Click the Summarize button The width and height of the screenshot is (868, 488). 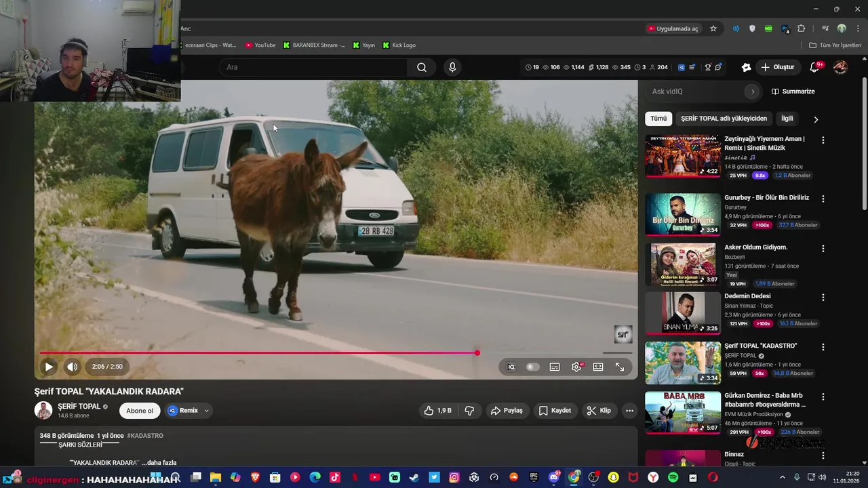coord(793,91)
